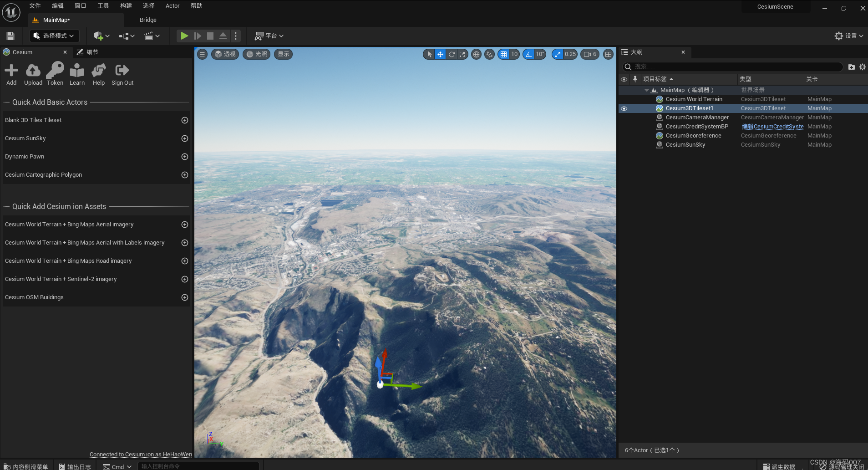
Task: Open Cesium Learn resources
Action: tap(77, 73)
